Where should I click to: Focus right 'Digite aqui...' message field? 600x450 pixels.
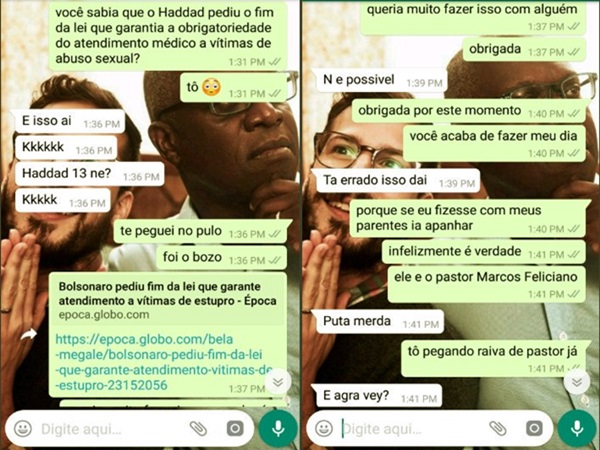(413, 429)
